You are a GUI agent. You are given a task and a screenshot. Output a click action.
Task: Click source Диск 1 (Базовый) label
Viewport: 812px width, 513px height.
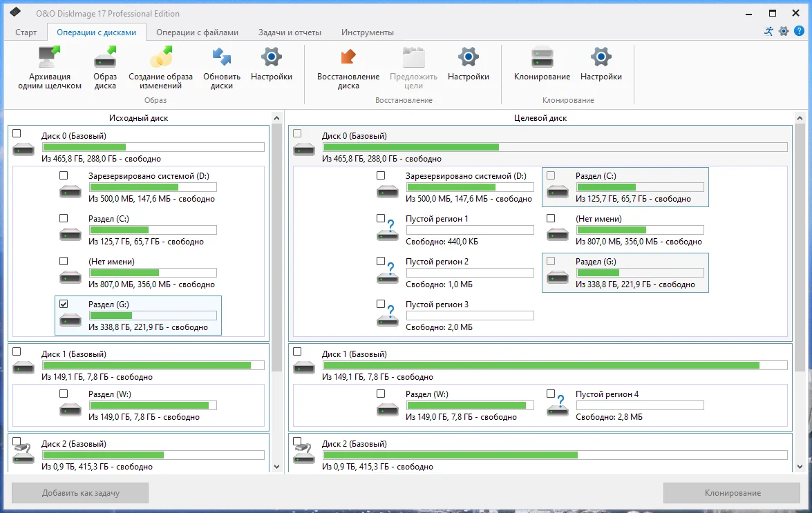click(x=73, y=354)
